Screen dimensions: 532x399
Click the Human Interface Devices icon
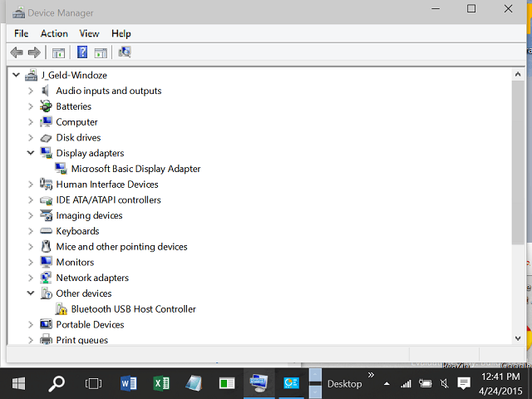tap(47, 185)
